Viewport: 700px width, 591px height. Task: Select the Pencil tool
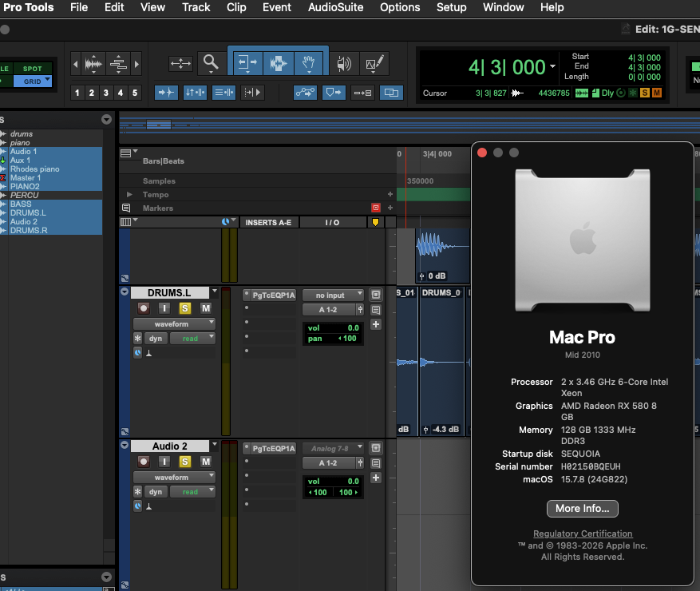click(x=374, y=63)
